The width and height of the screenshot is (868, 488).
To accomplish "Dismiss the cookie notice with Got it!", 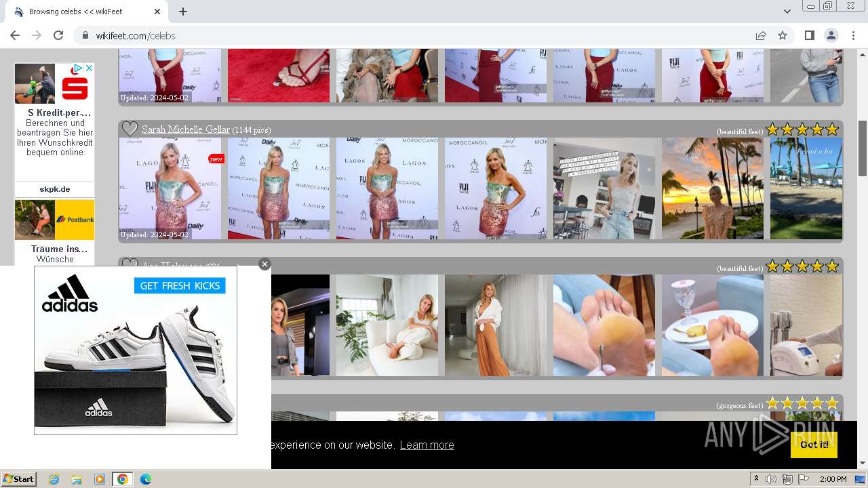I will point(814,445).
